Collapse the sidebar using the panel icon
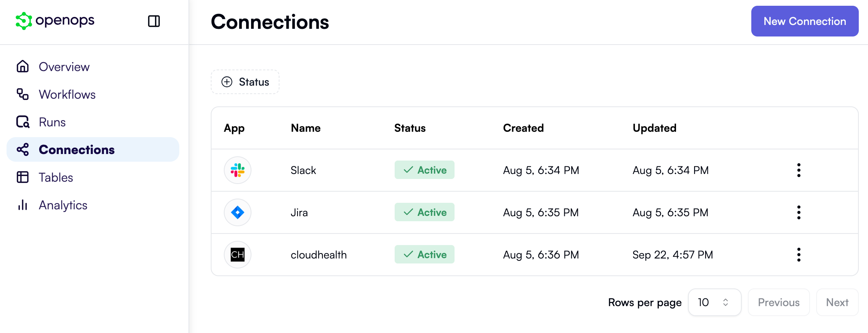Viewport: 868px width, 333px height. [154, 21]
